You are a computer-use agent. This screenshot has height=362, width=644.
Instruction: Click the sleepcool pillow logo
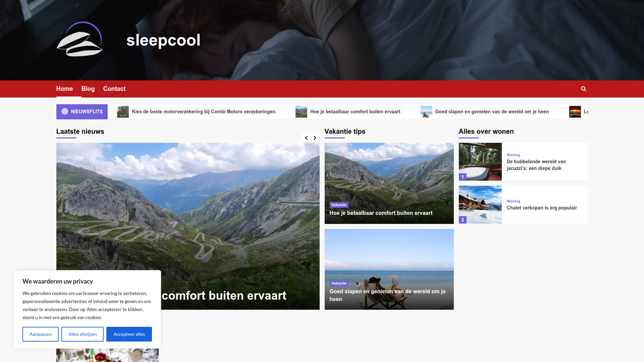tap(79, 39)
